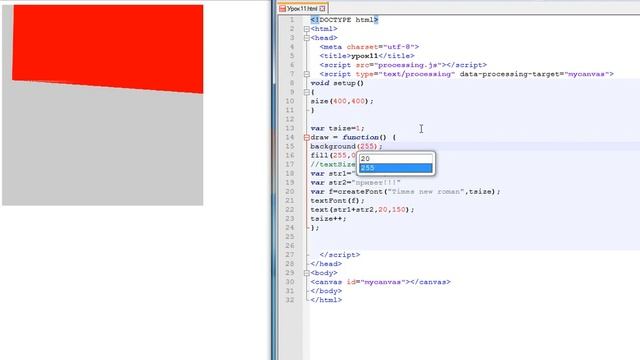Click the //textSize comment on line 17
Screen dimensions: 640x360
(333, 164)
